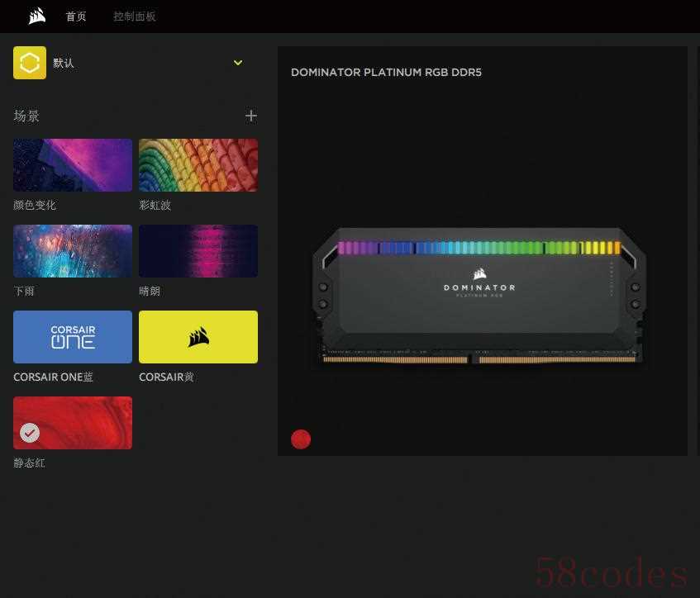
Task: Apply the CORSAIR黄 yellow scene
Action: pyautogui.click(x=198, y=337)
